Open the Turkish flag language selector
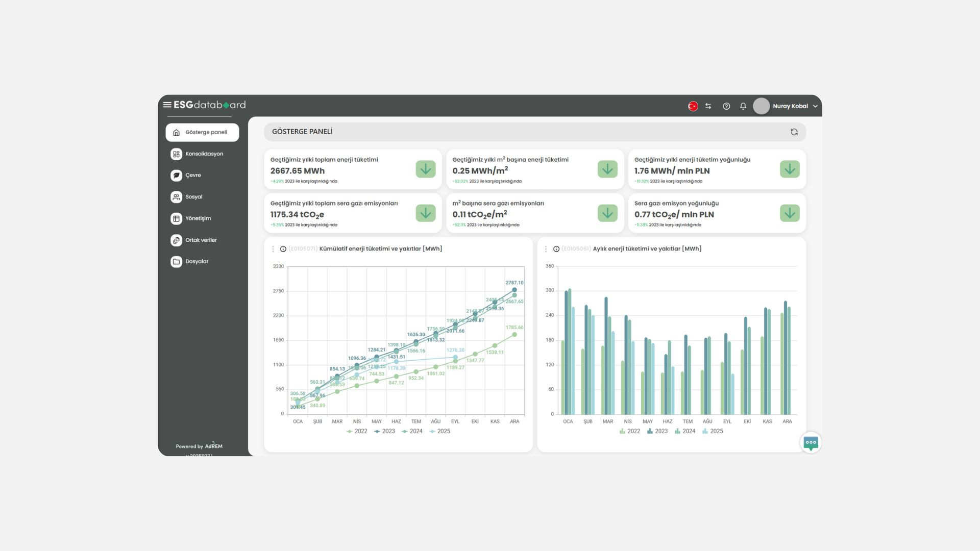The image size is (980, 551). [x=693, y=106]
